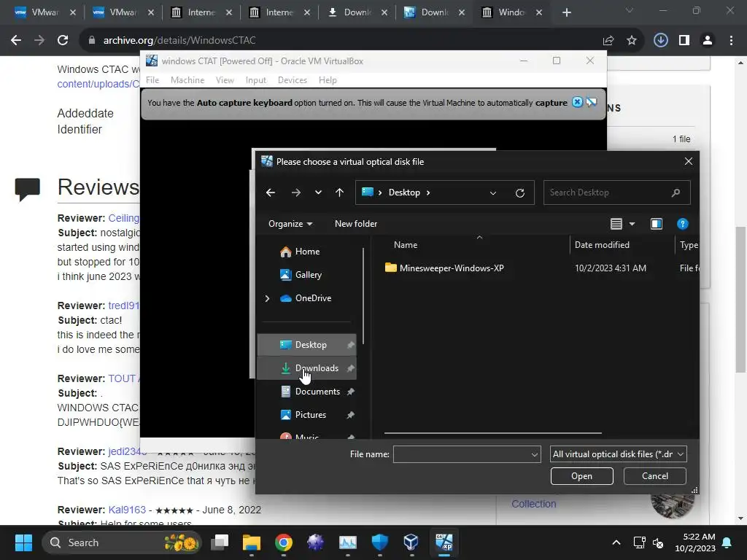
Task: Open Chrome profile icon
Action: (x=708, y=41)
